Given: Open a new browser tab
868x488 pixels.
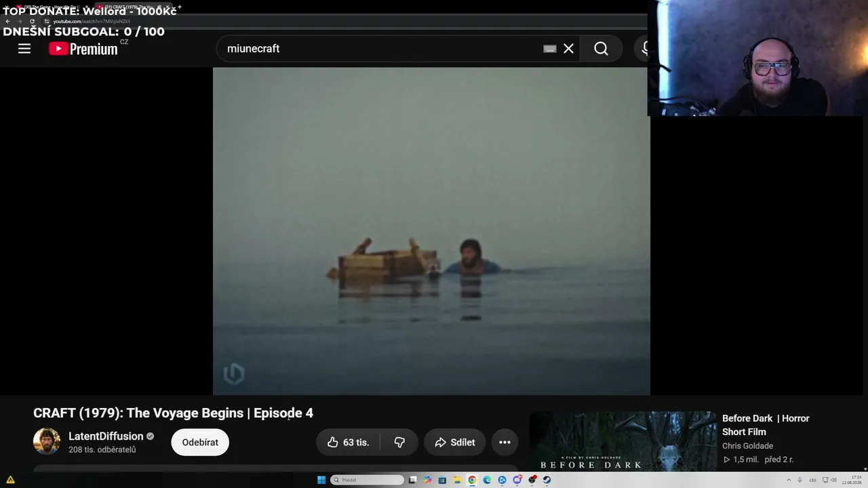Looking at the screenshot, I should click(179, 7).
